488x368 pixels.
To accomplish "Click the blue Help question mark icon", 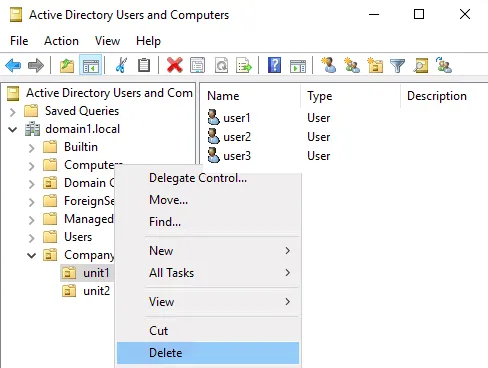I will (x=274, y=65).
